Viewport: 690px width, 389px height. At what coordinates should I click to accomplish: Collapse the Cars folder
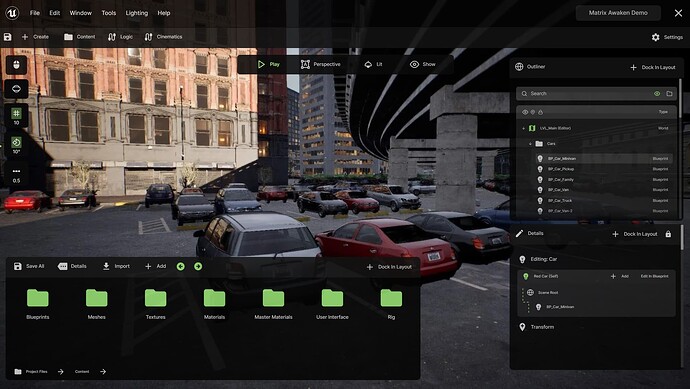pyautogui.click(x=530, y=144)
